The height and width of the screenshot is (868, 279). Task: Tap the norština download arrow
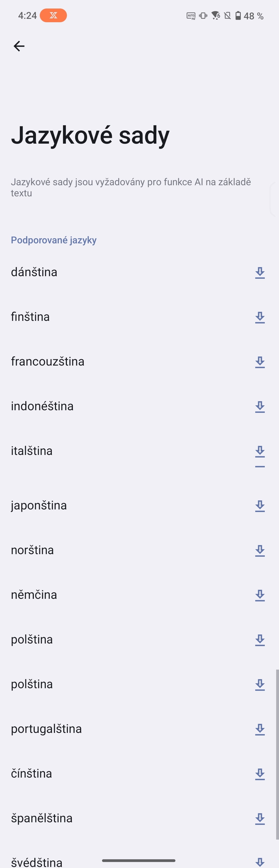pyautogui.click(x=260, y=551)
